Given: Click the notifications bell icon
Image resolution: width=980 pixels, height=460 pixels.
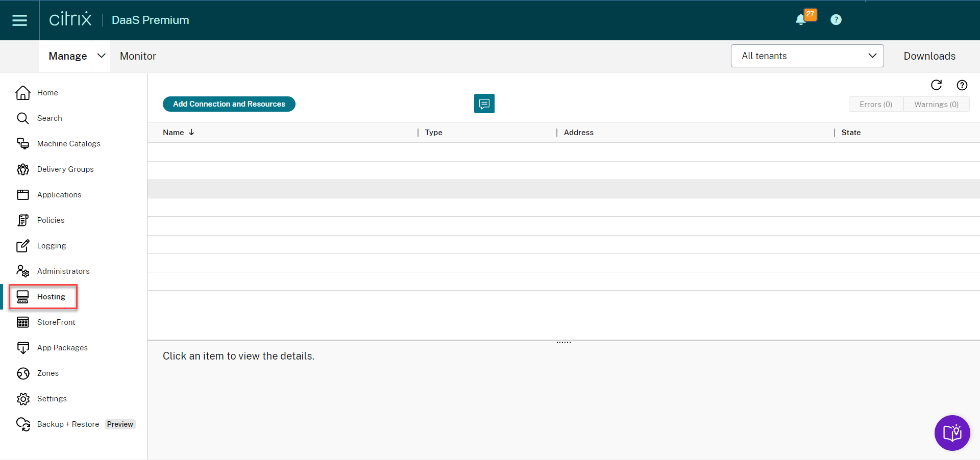Looking at the screenshot, I should tap(800, 20).
